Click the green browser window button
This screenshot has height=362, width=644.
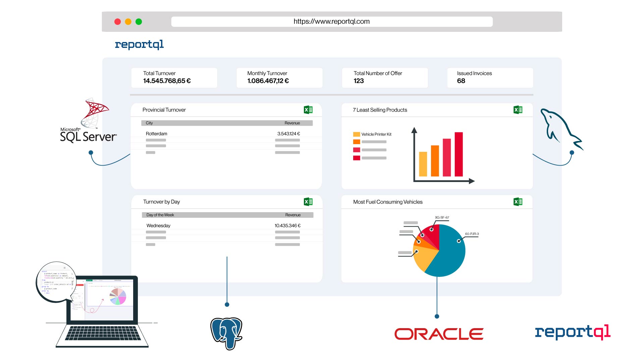139,21
